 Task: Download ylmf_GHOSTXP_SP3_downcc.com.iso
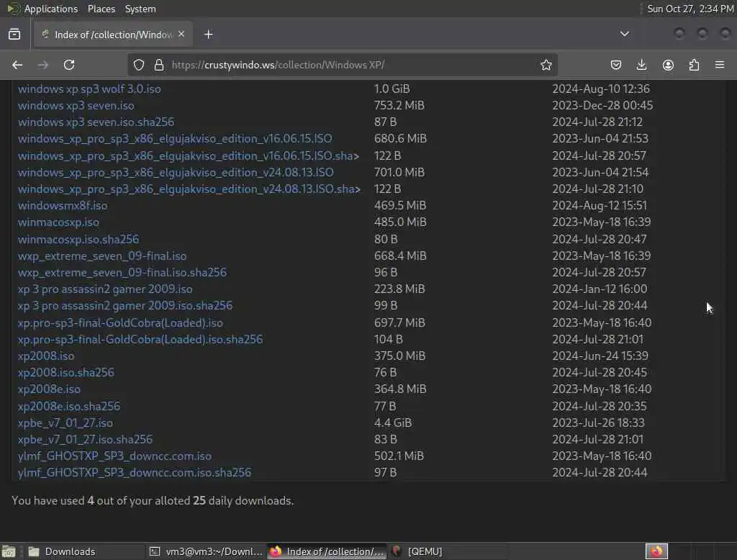[x=114, y=456]
